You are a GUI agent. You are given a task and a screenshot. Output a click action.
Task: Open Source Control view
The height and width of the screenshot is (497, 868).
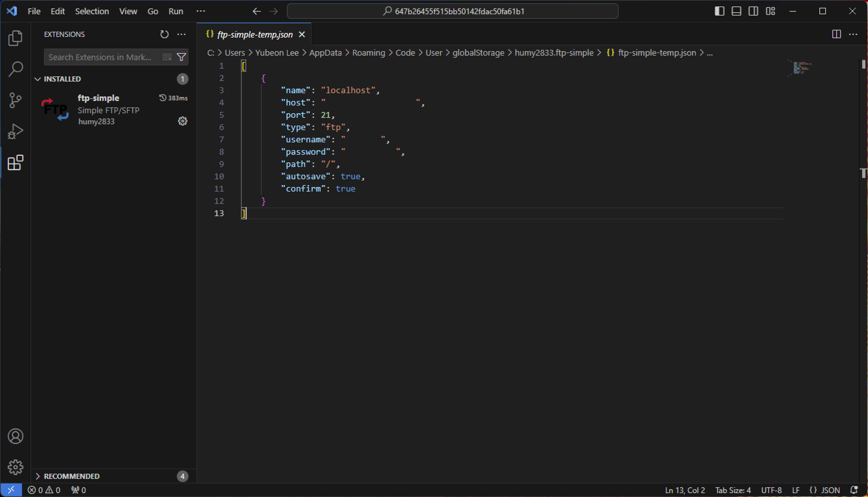pos(15,100)
